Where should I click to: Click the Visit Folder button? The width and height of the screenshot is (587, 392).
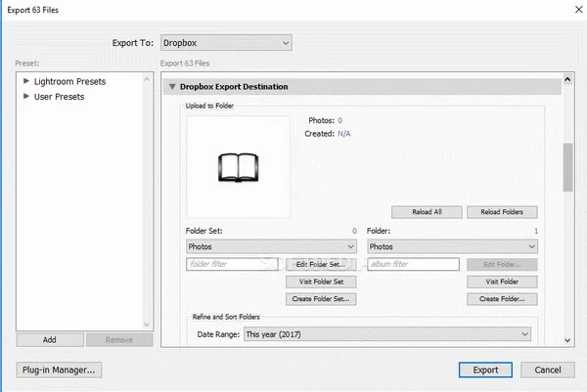(x=502, y=282)
